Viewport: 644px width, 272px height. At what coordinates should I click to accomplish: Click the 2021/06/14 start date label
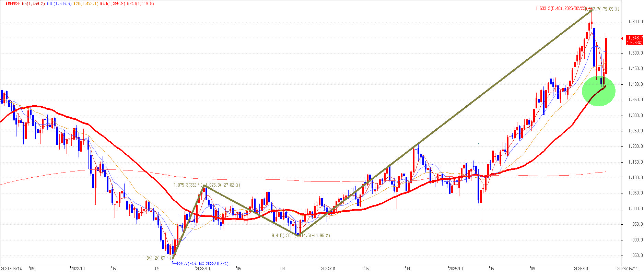[11, 269]
